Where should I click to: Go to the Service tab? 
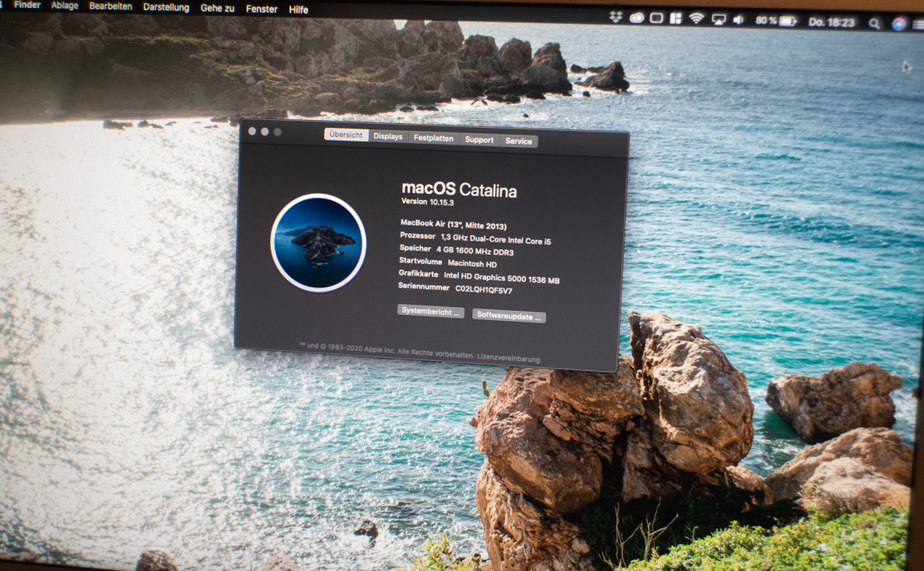click(x=518, y=142)
